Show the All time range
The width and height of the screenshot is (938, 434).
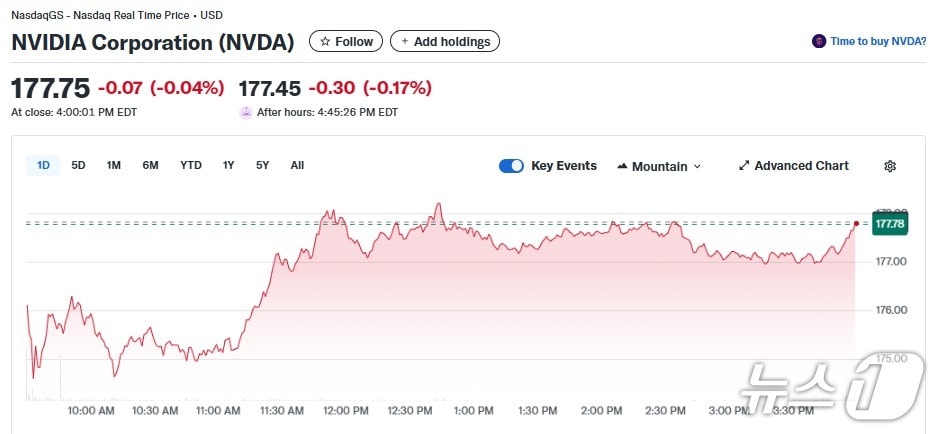[x=297, y=166]
